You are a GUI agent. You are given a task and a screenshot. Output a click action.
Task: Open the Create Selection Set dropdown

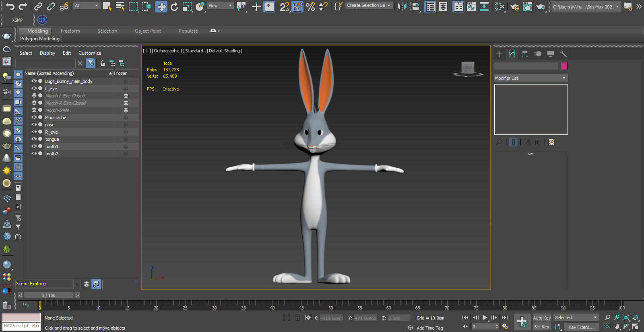pos(369,6)
